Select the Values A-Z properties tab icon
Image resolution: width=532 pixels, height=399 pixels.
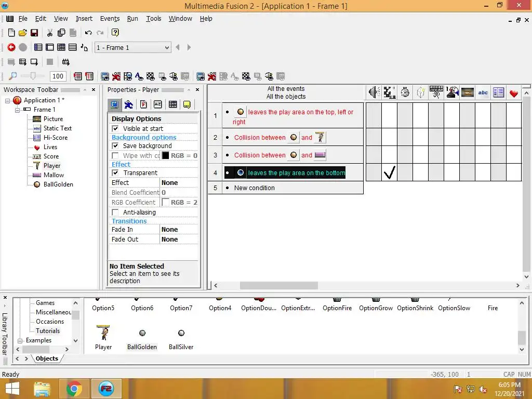click(158, 104)
